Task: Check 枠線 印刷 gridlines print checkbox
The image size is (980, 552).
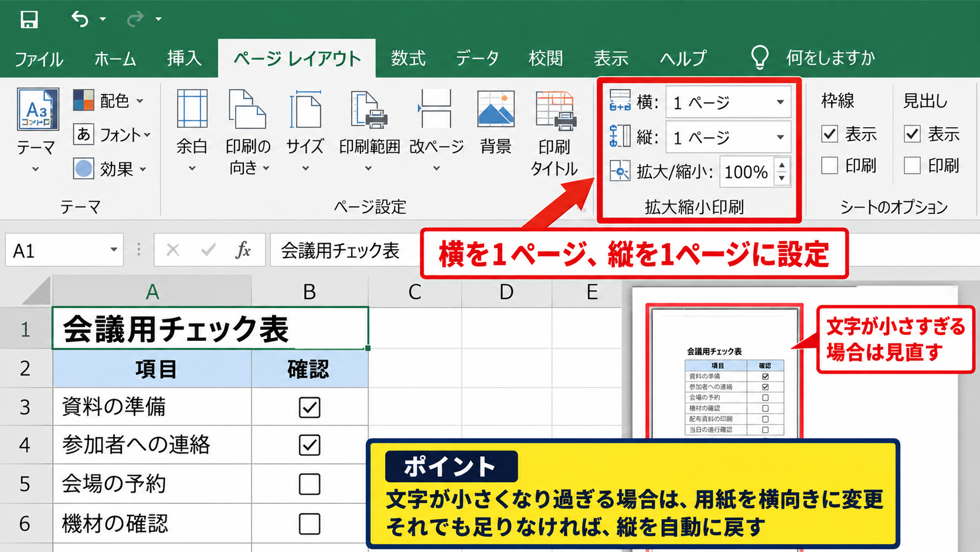Action: point(829,166)
